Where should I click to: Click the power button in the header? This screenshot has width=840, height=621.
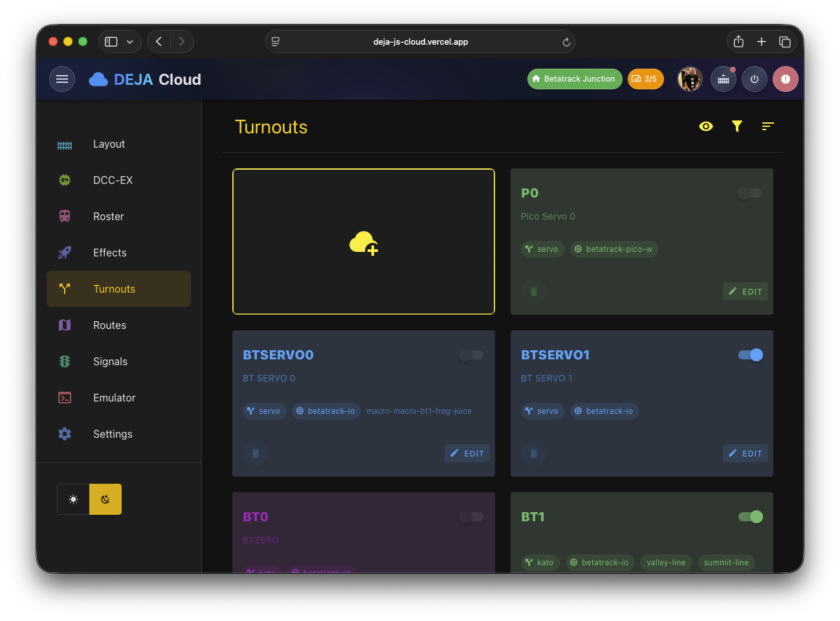[x=755, y=78]
